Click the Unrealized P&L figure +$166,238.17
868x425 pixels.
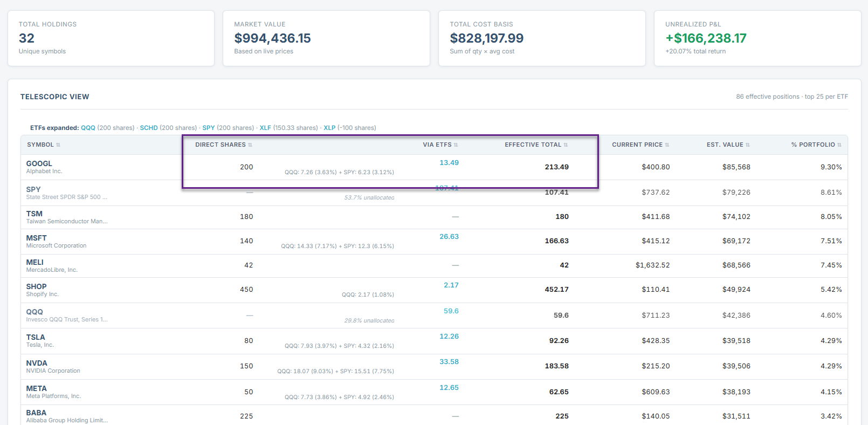coord(706,38)
